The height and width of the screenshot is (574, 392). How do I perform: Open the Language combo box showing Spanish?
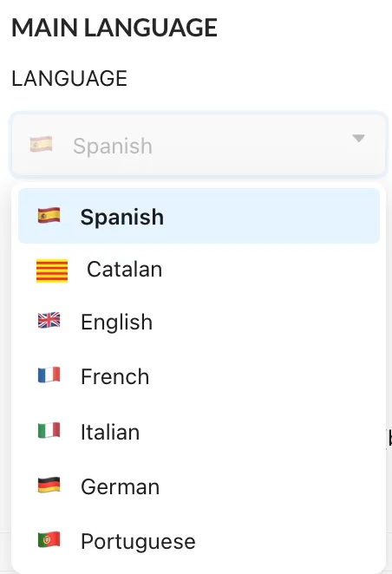(199, 144)
